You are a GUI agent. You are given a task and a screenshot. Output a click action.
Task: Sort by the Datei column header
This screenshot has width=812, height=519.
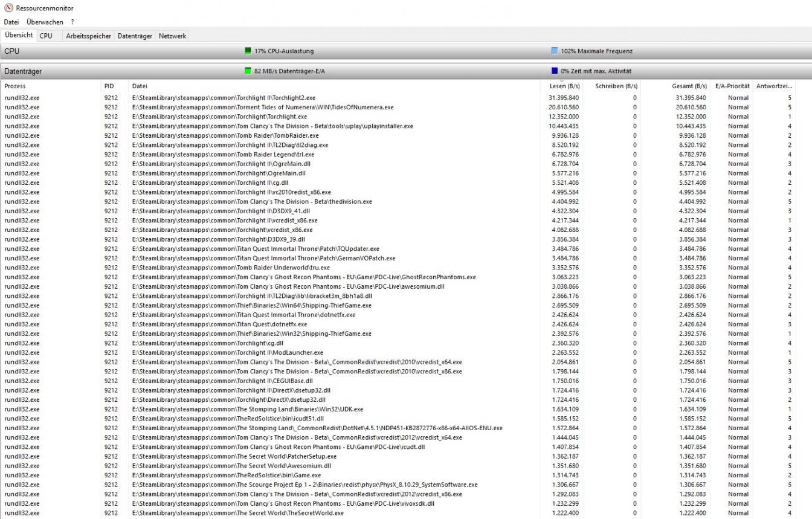click(x=335, y=86)
